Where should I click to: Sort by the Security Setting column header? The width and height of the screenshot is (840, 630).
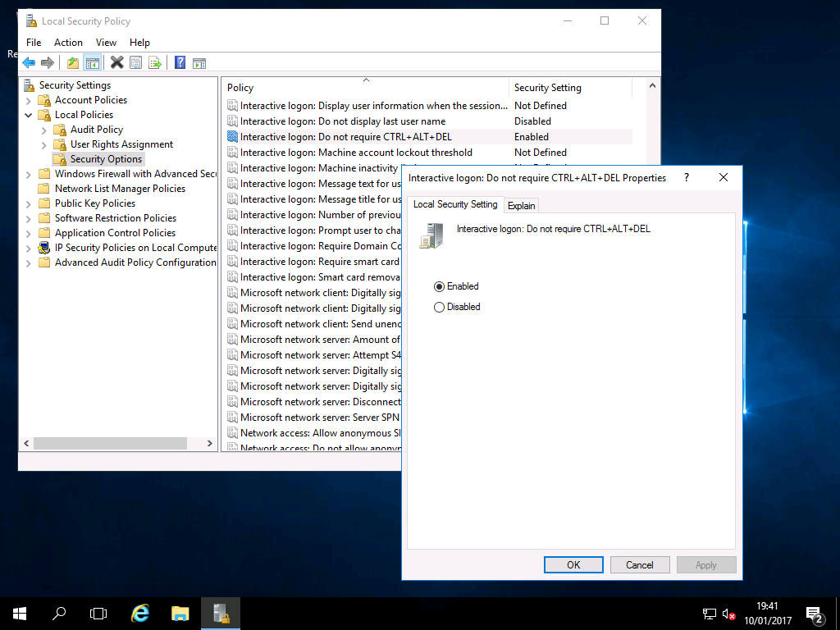coord(570,87)
